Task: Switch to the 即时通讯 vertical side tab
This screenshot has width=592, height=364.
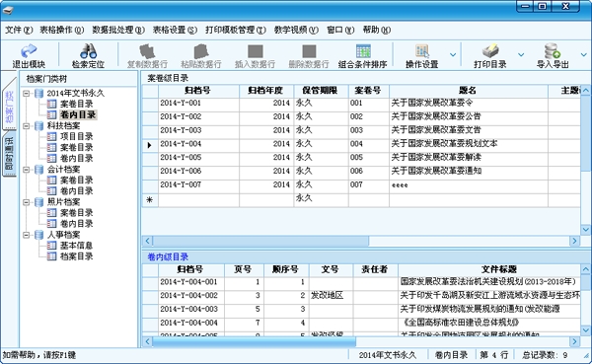Action: (x=9, y=154)
